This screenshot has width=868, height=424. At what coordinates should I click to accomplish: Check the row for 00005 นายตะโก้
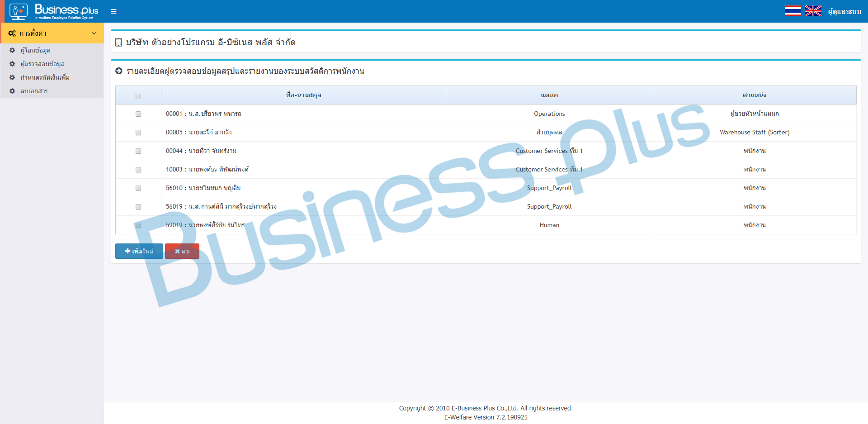pos(138,133)
